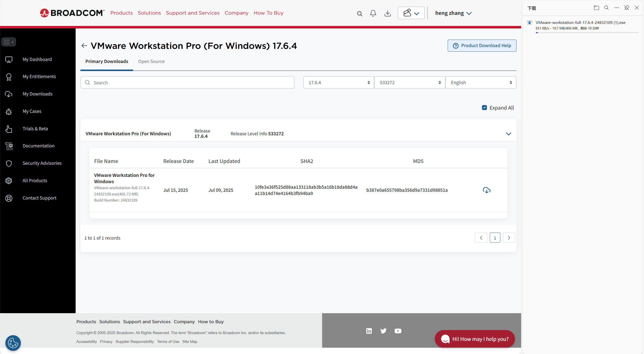Viewport: 644px width, 354px height.
Task: Go to the previous results page
Action: (x=481, y=238)
